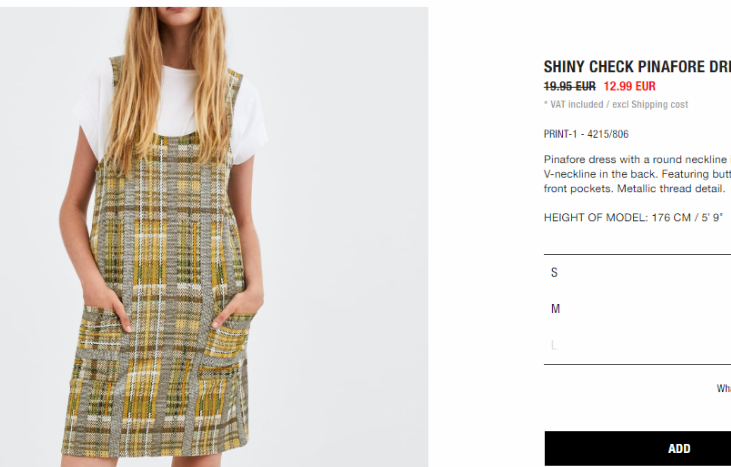Click the Shiny Check Pinafore Dress title
This screenshot has height=467, width=731.
click(x=637, y=67)
